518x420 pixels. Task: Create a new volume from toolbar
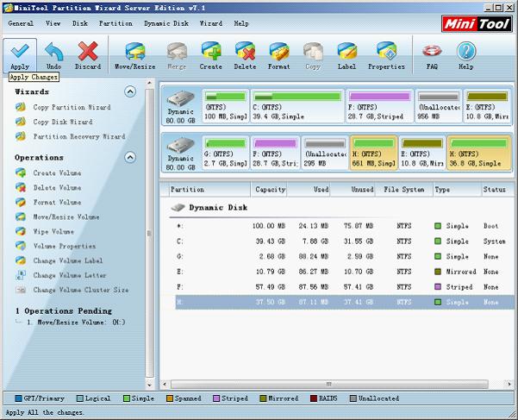[211, 55]
